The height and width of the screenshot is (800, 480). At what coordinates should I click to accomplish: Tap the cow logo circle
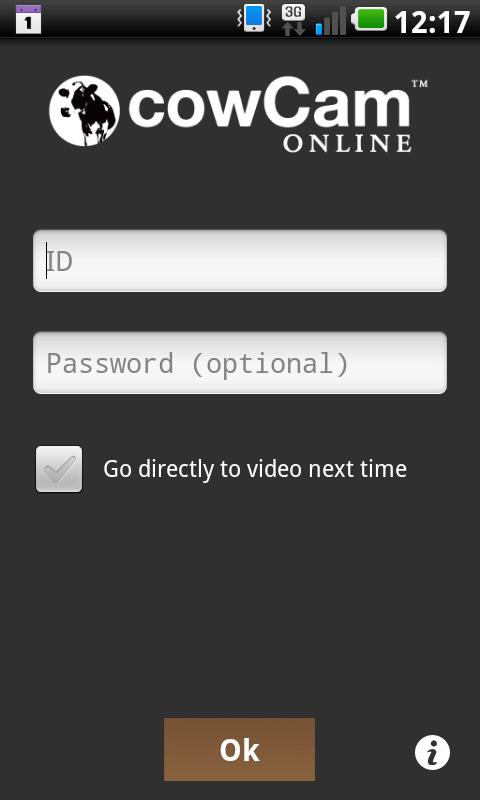85,111
